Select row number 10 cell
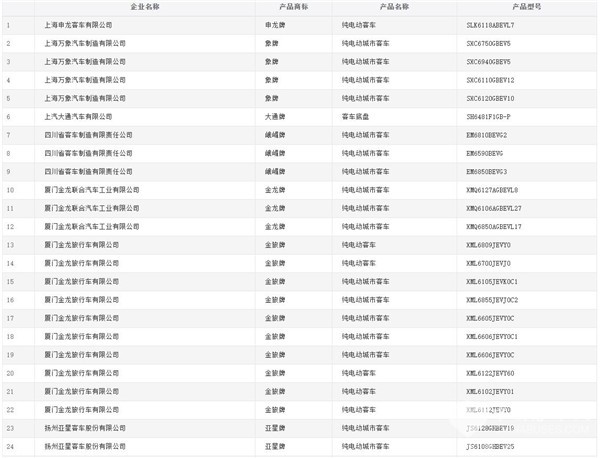This screenshot has width=600, height=458. 9,190
